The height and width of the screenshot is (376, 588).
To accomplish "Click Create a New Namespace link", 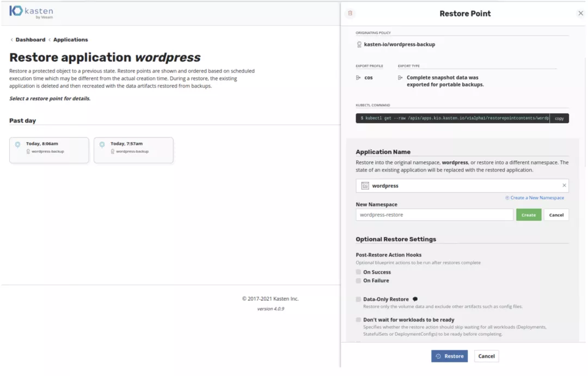I will click(536, 198).
